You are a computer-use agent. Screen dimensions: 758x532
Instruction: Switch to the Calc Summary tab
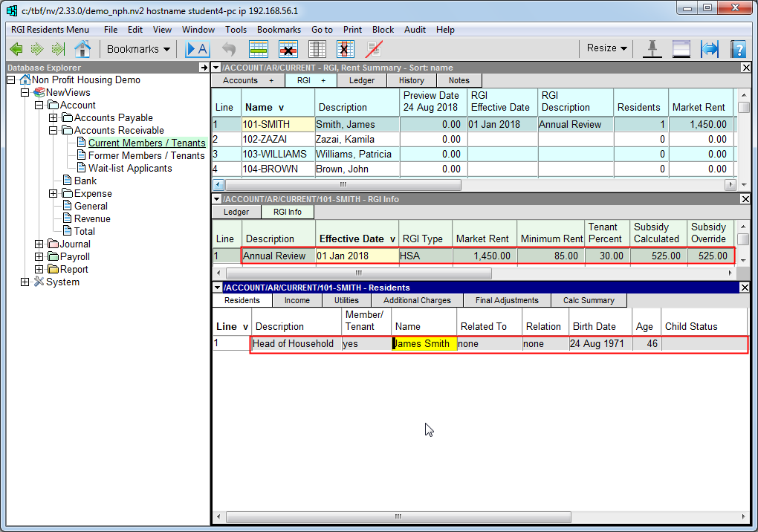588,300
